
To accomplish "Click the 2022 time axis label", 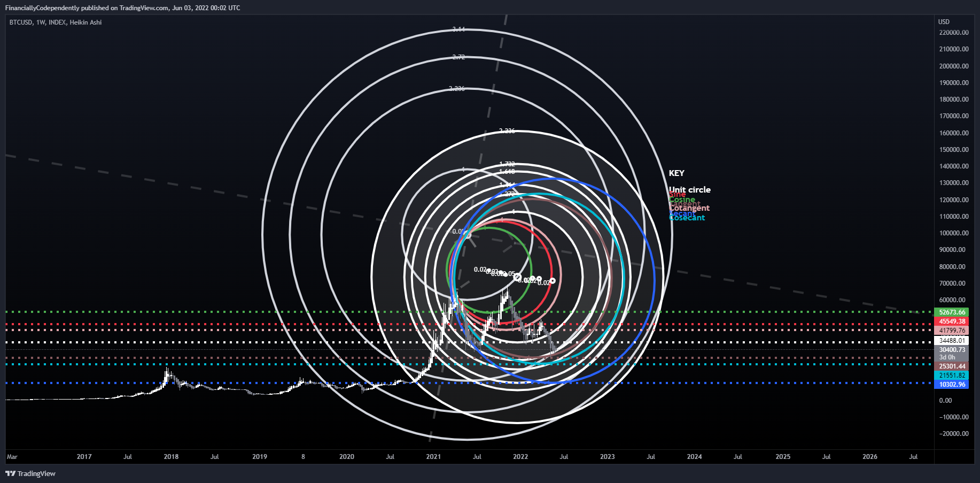I will click(520, 457).
